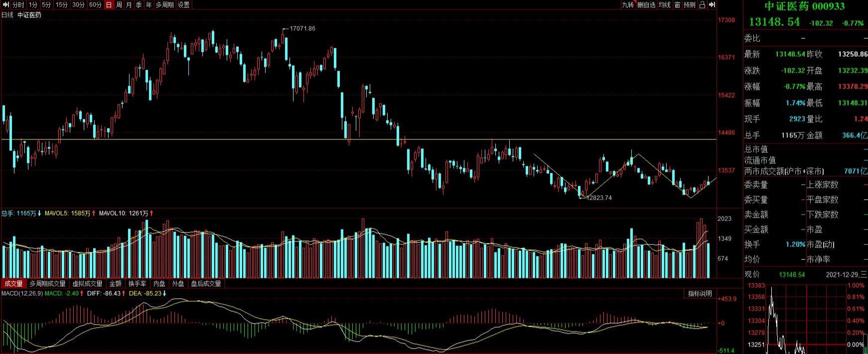Click the 12823.74 low price label
Image resolution: width=868 pixels, height=354 pixels.
tap(599, 198)
